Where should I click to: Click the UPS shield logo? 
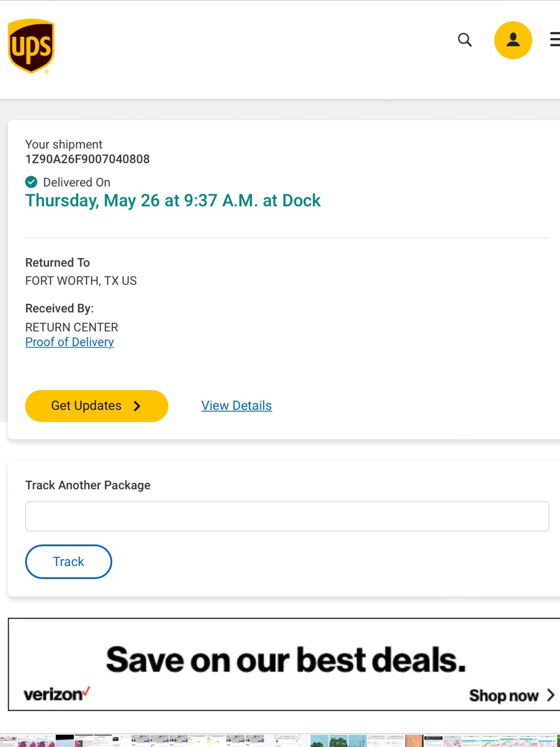click(x=31, y=46)
